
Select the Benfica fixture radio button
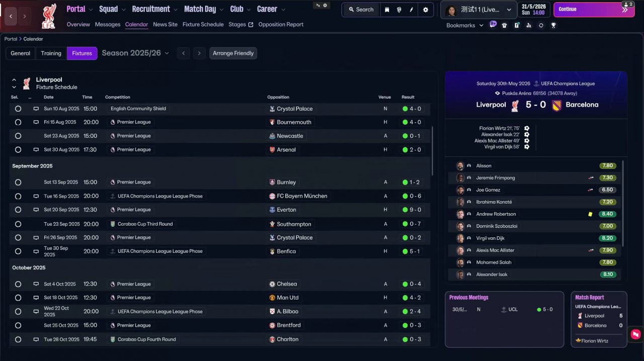pos(18,251)
